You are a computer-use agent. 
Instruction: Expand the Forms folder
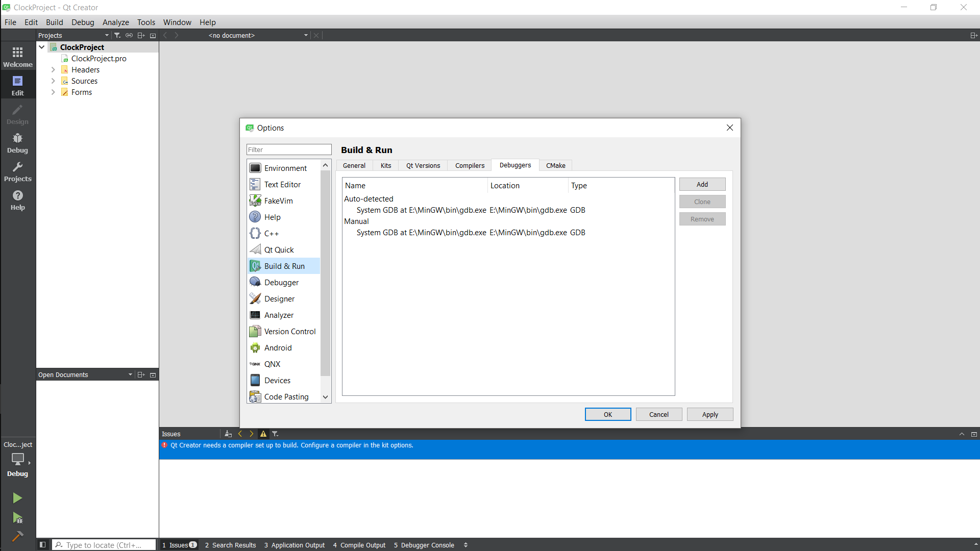[53, 92]
